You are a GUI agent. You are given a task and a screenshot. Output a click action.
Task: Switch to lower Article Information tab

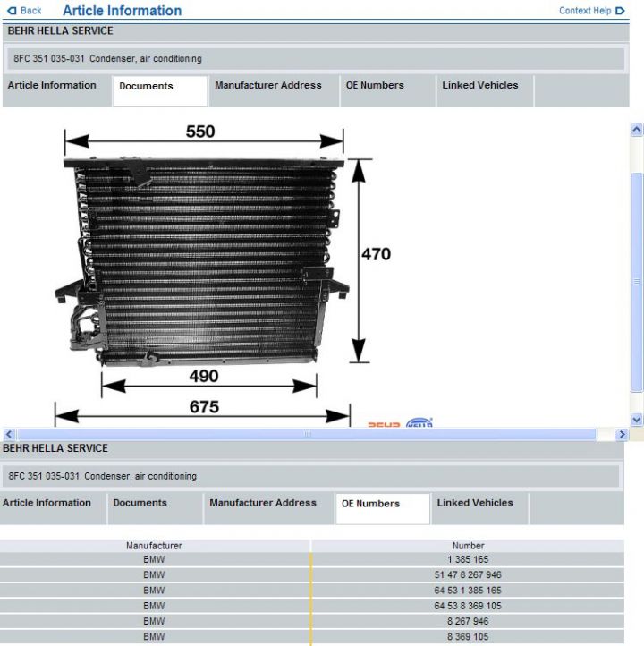[53, 508]
